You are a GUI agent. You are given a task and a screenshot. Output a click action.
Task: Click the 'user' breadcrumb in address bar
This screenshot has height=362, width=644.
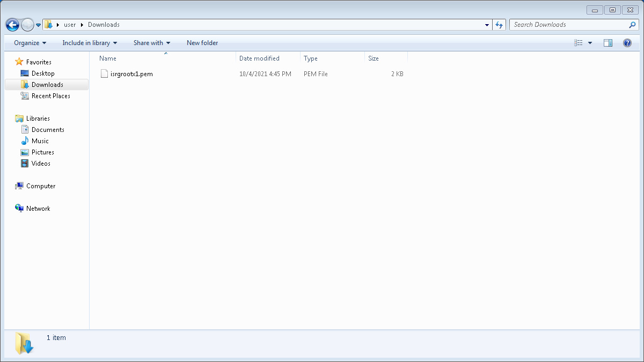click(70, 25)
